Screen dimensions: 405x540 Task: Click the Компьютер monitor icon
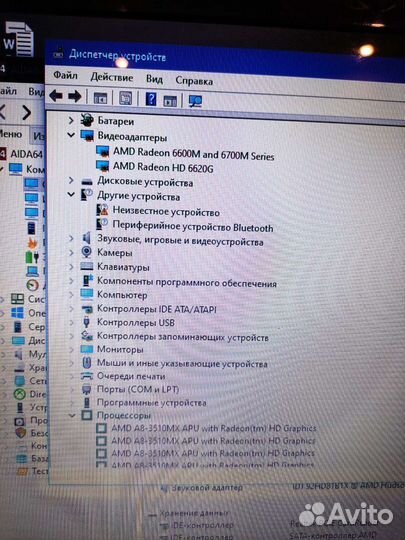86,294
